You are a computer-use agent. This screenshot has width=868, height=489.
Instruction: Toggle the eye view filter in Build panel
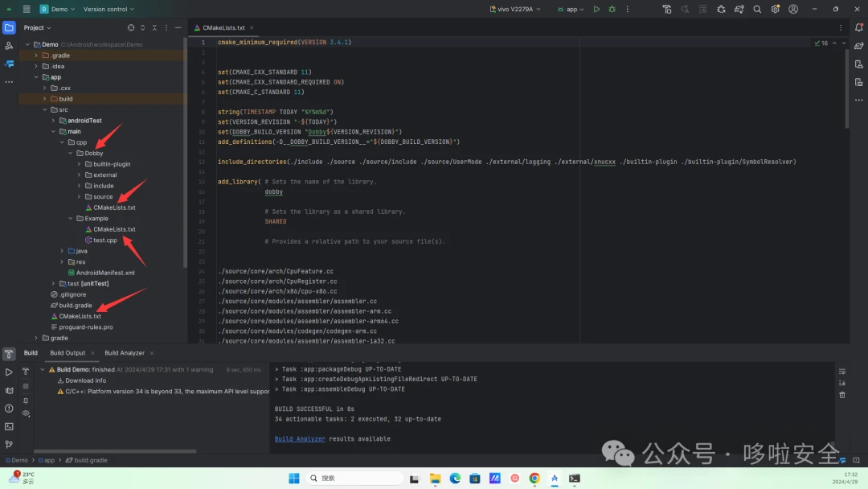click(x=26, y=413)
